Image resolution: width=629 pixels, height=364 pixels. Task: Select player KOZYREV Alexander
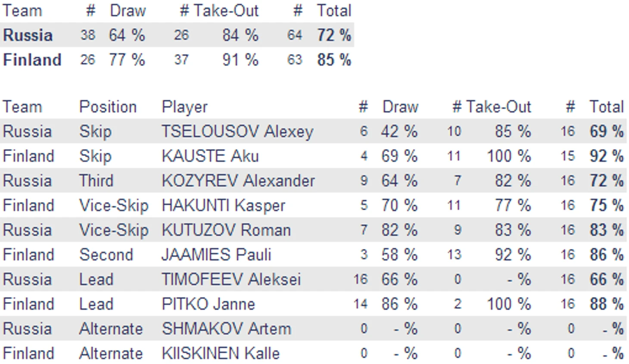(x=238, y=180)
